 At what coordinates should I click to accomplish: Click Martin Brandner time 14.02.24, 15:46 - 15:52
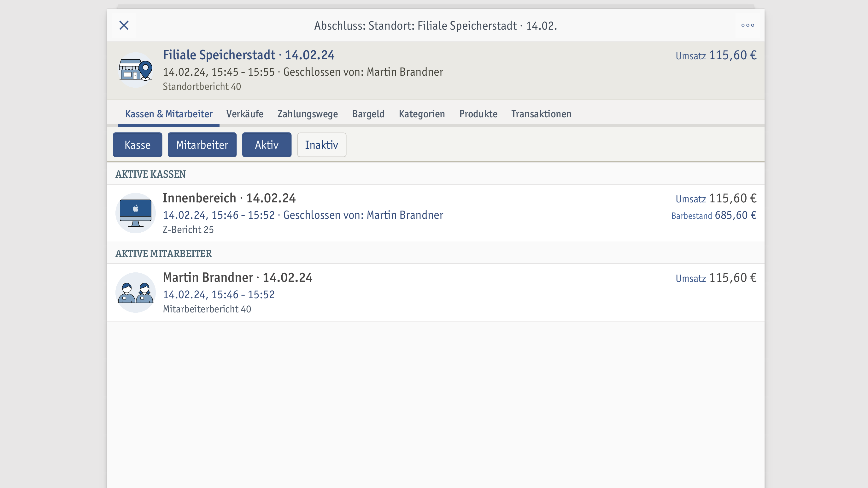[x=219, y=295]
